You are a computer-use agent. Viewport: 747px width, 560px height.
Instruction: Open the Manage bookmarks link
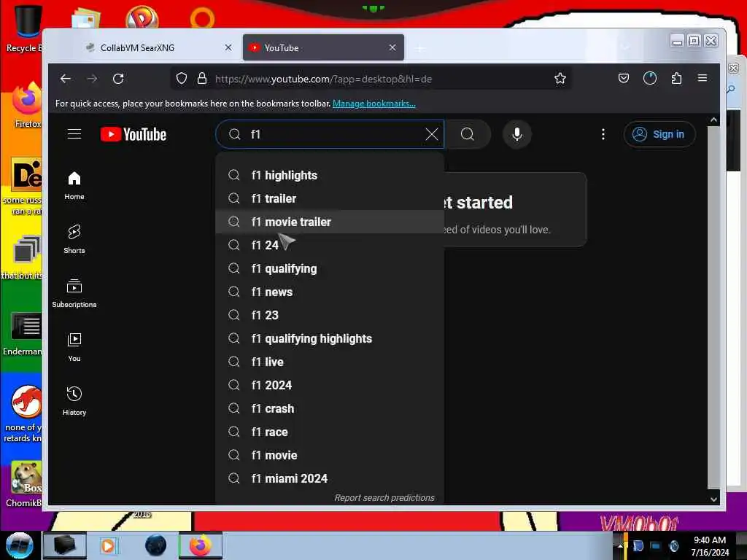click(x=374, y=104)
